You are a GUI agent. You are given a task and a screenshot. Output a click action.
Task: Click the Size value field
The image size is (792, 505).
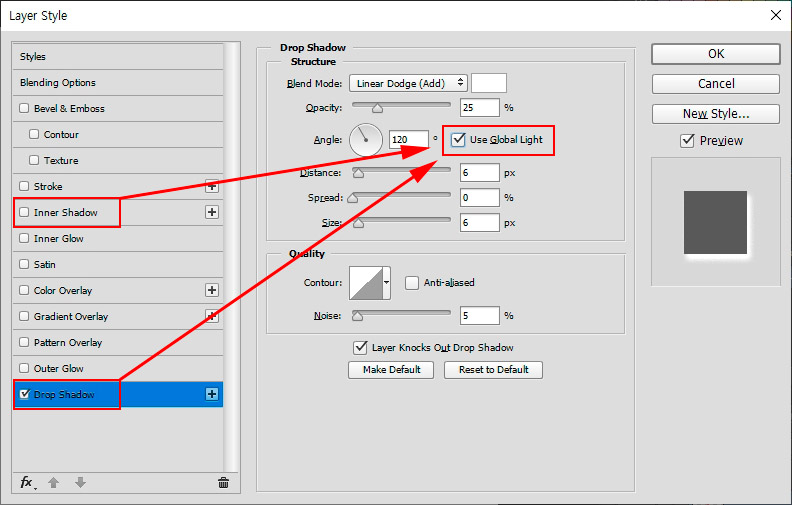coord(479,223)
